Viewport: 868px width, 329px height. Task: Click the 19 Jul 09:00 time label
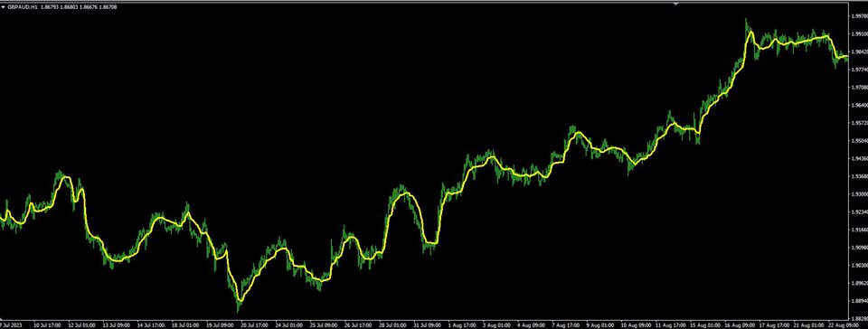[x=221, y=325]
